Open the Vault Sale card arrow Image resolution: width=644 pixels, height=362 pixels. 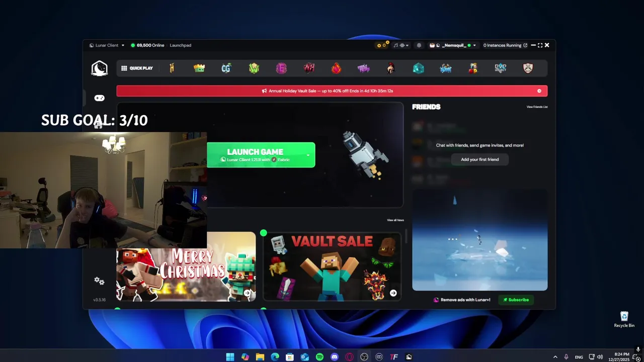pyautogui.click(x=393, y=293)
